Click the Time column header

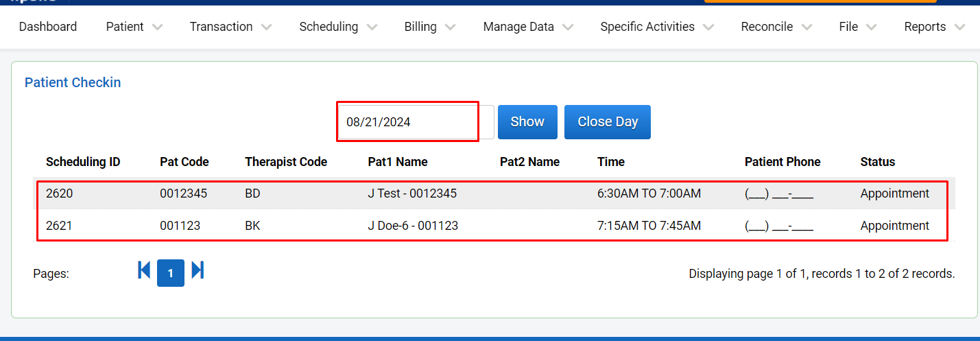point(611,162)
